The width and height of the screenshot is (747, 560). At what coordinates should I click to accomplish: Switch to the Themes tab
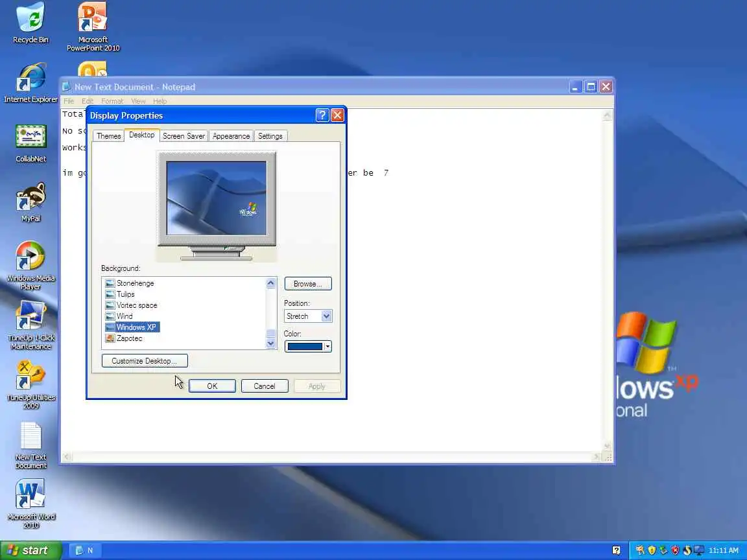(109, 135)
